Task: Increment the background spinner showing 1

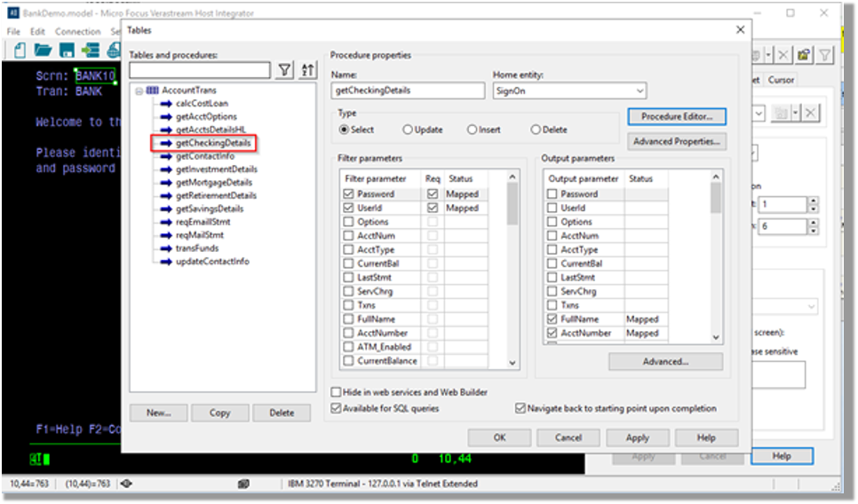Action: click(814, 201)
